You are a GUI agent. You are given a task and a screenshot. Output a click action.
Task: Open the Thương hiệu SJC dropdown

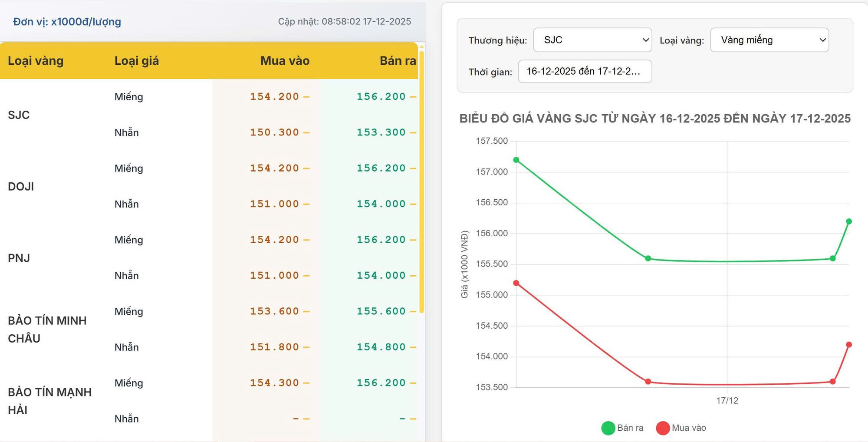pos(592,40)
